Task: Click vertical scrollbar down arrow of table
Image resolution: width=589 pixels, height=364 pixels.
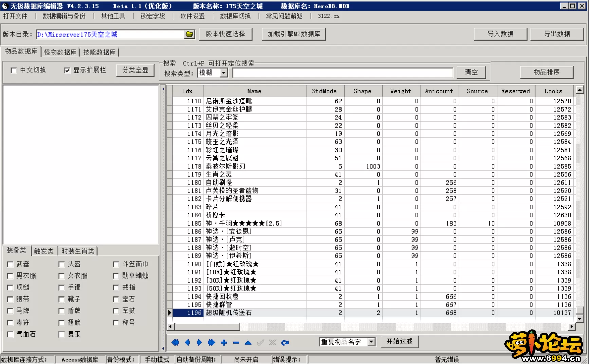Action: (x=580, y=319)
